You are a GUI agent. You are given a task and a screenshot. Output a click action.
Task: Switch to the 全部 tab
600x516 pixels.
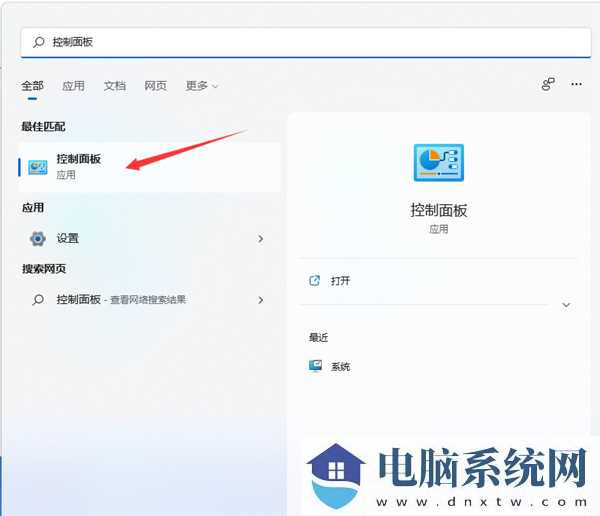point(33,86)
